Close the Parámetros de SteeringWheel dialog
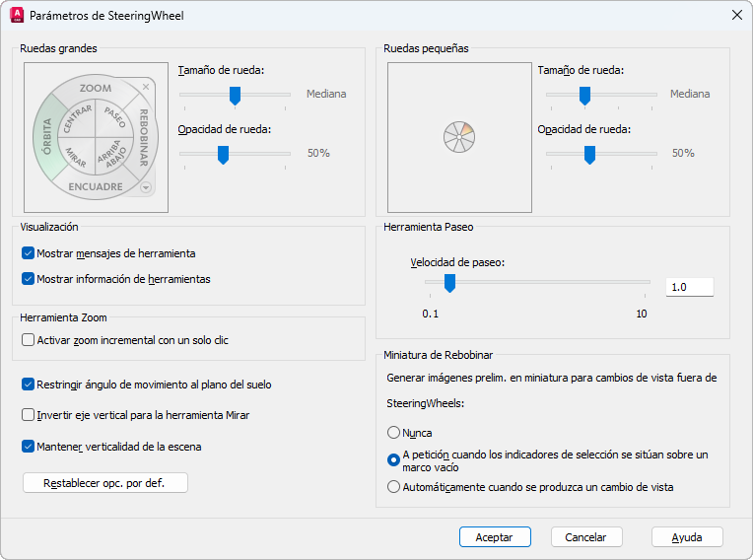 736,16
